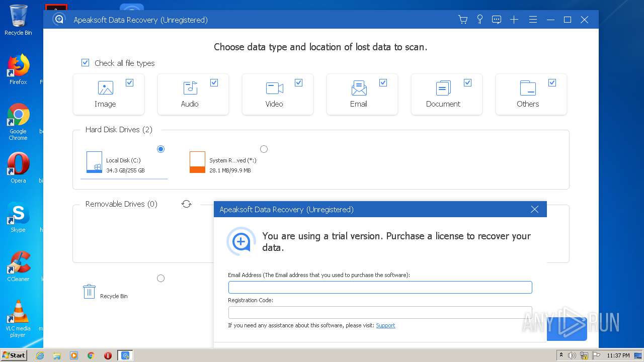Click the Audio type music note icon
This screenshot has width=644, height=362.
click(x=190, y=88)
